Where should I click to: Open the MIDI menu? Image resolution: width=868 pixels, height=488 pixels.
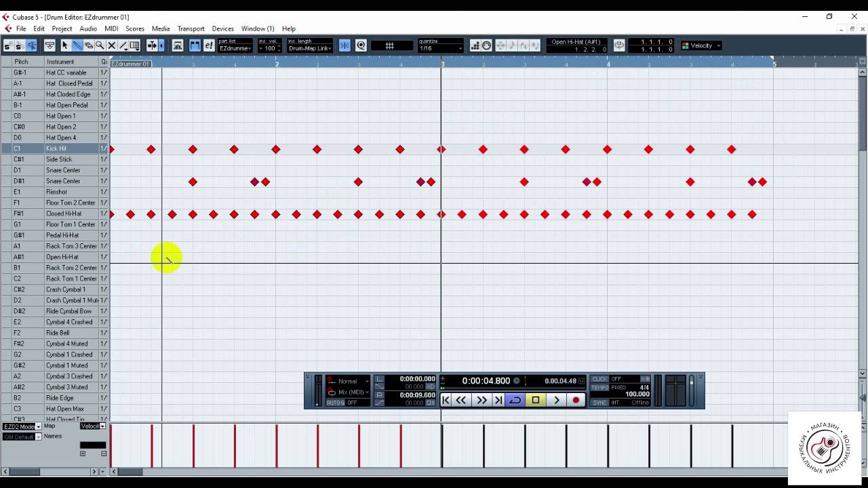(111, 28)
